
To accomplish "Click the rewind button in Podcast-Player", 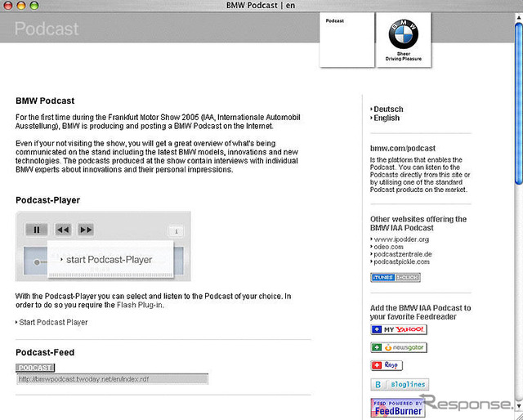I will (x=63, y=230).
